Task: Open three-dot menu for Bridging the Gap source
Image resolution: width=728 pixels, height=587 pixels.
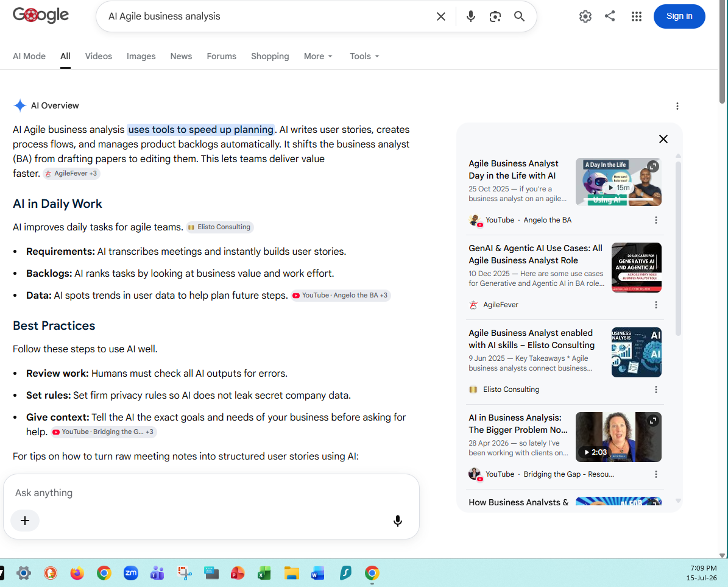Action: (656, 474)
